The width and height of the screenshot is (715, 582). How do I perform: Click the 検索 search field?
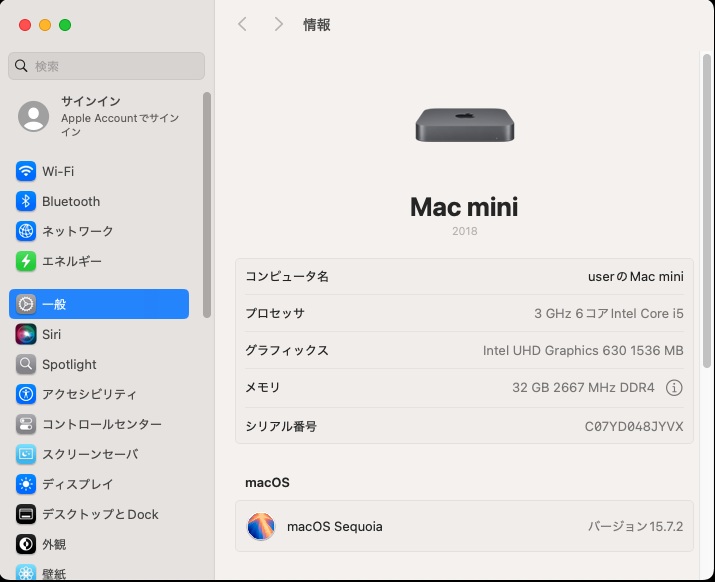tap(106, 66)
